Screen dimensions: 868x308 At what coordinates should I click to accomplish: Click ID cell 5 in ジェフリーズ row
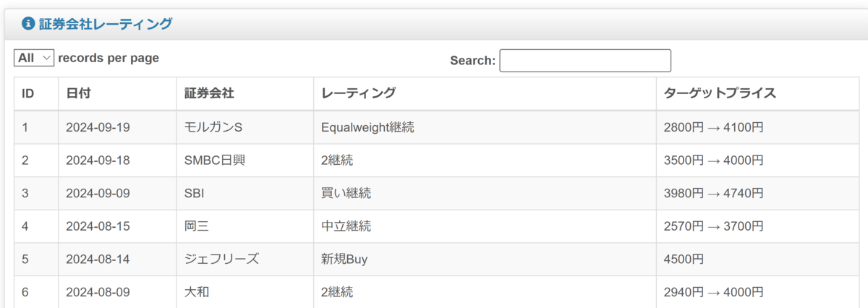coord(36,259)
